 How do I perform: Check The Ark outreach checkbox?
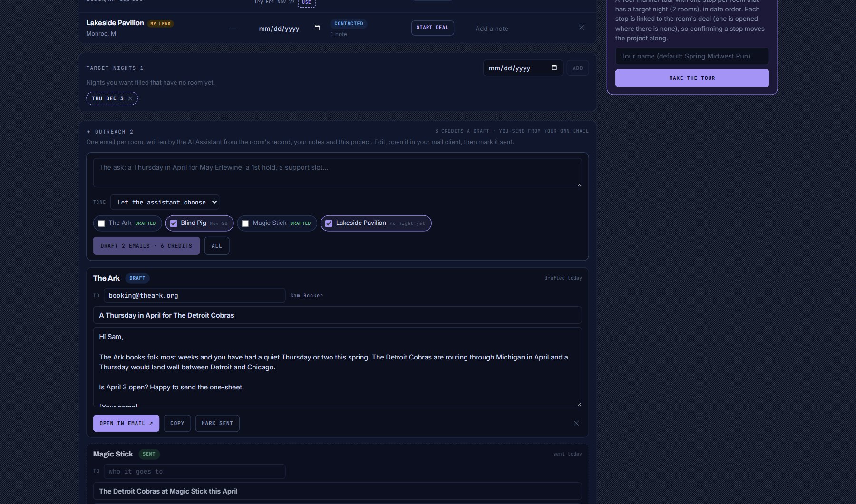click(101, 223)
